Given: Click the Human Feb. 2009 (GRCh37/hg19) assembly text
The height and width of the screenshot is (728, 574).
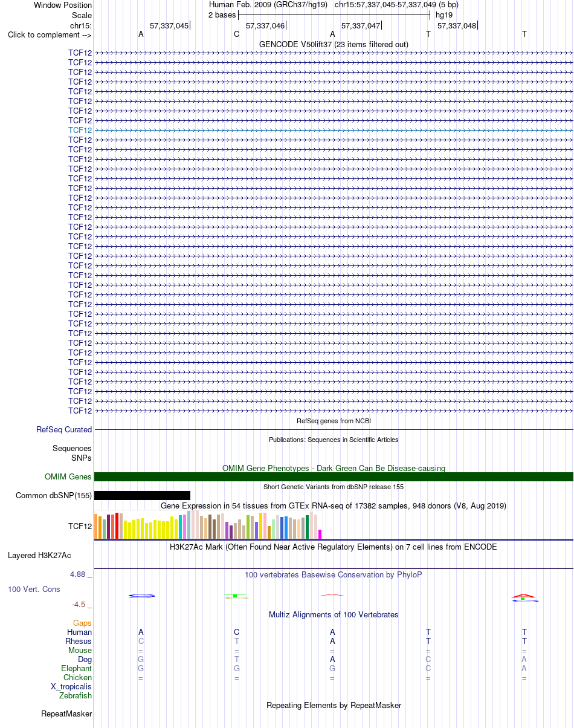Looking at the screenshot, I should [268, 4].
